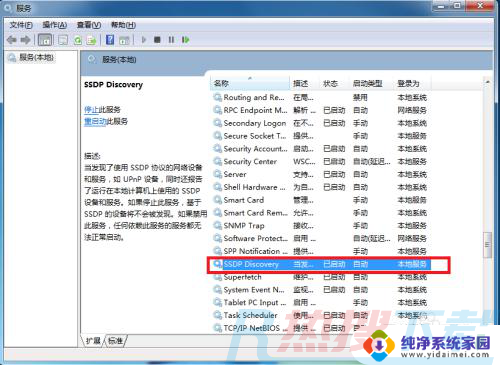Click gear icon beside Server service
This screenshot has height=365, width=500.
tap(218, 174)
